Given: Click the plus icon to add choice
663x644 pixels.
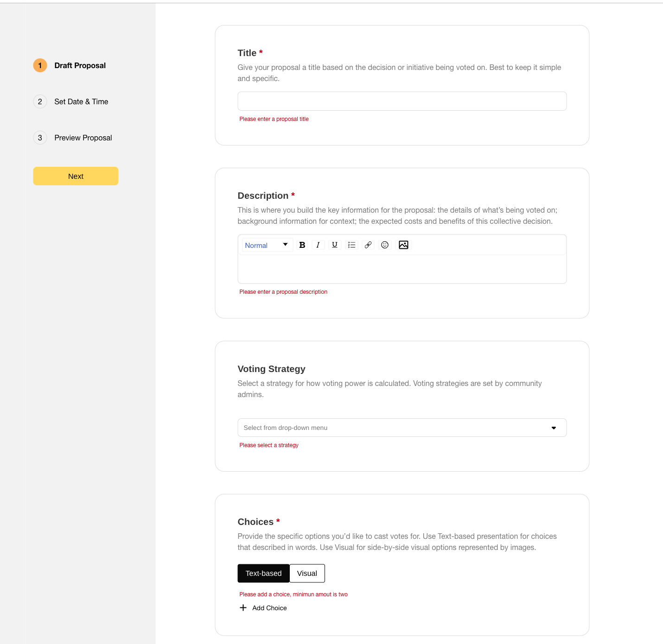Looking at the screenshot, I should tap(243, 607).
